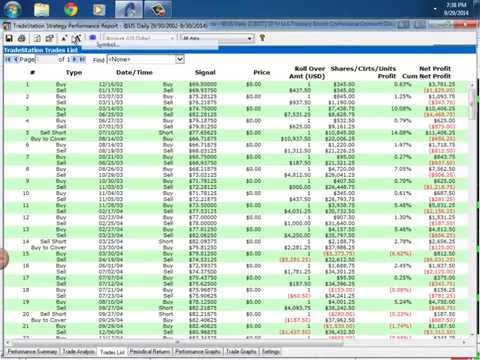
Task: Click the floppy disk Save icon
Action: click(9, 38)
